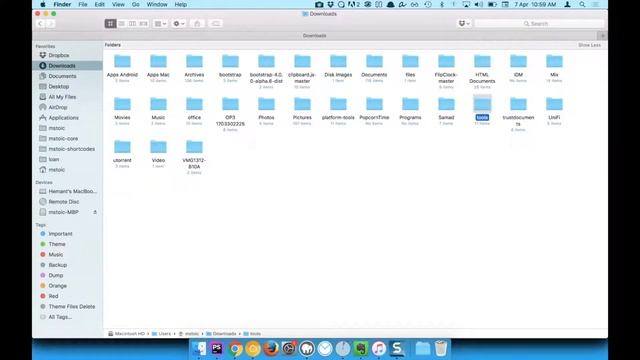
Task: Select Remote Disc under Devices
Action: 64,202
